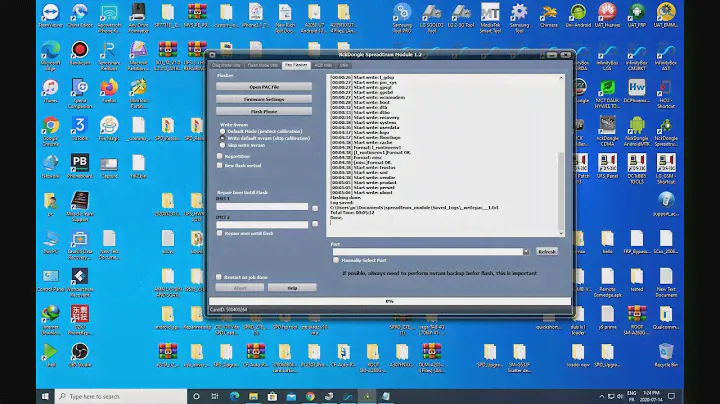Tick Manually Select Port checkbox

[335, 261]
